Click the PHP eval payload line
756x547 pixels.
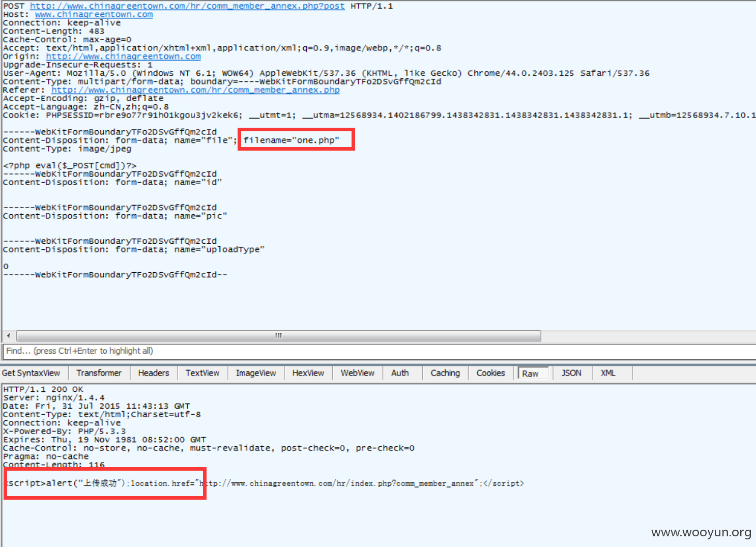[70, 166]
